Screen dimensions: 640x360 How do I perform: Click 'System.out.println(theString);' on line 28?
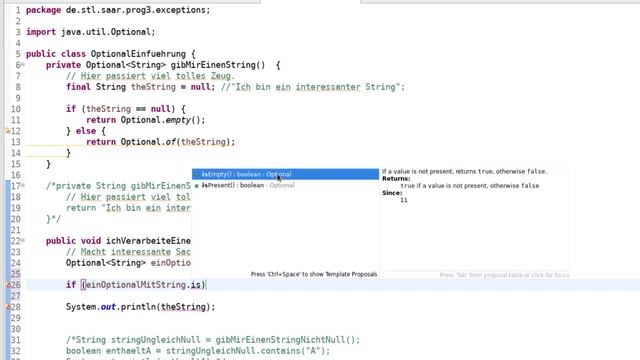click(140, 307)
